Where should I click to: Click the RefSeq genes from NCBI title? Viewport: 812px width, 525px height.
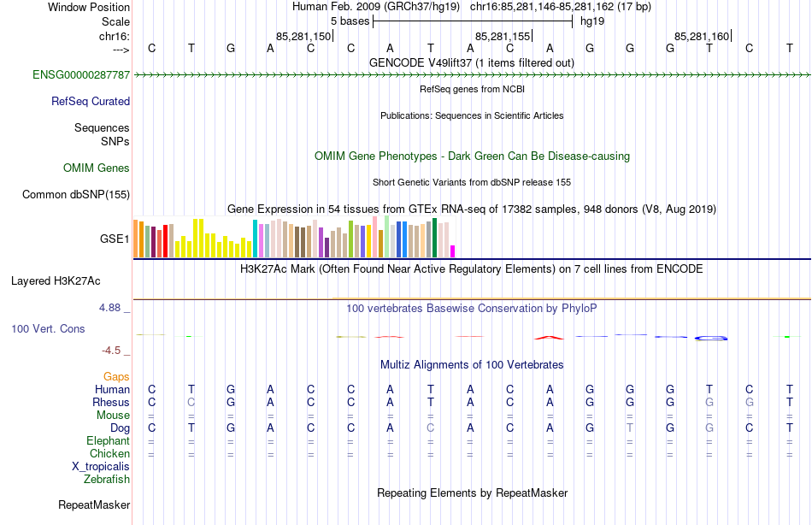pos(473,89)
